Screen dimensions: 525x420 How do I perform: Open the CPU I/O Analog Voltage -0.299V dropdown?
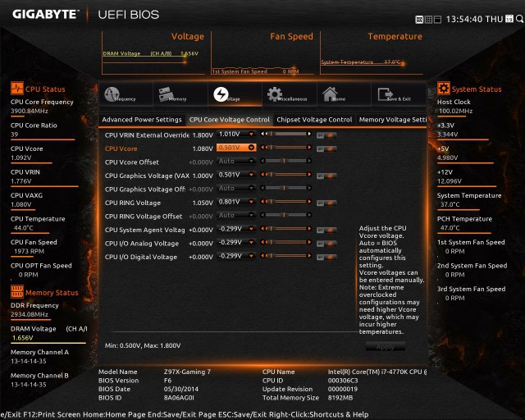[236, 242]
